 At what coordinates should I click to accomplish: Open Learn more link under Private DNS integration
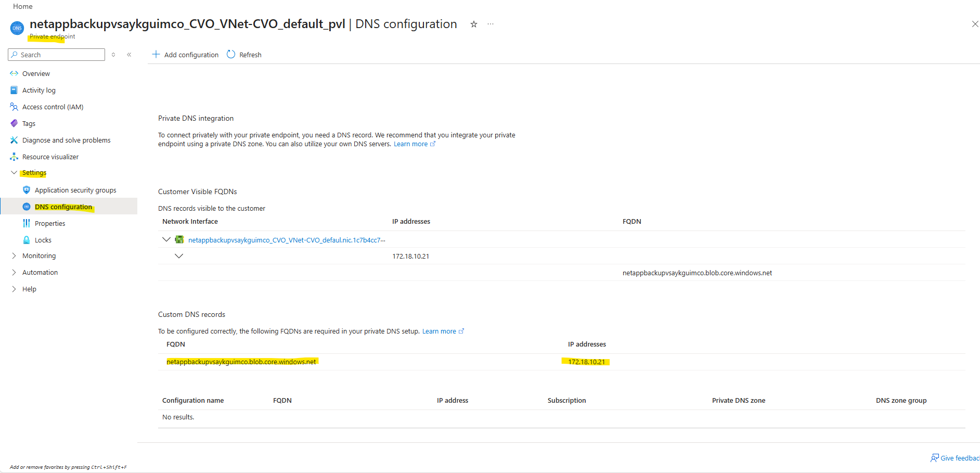(414, 144)
